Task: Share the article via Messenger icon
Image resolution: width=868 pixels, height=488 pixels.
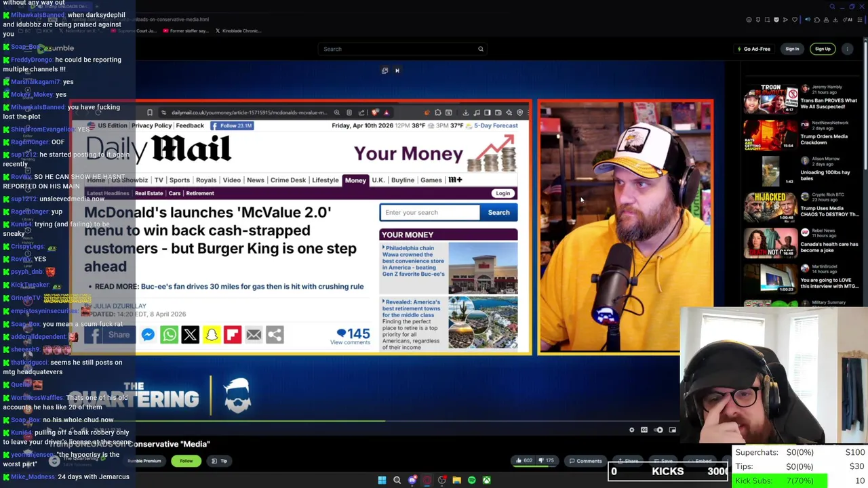Action: 148,335
